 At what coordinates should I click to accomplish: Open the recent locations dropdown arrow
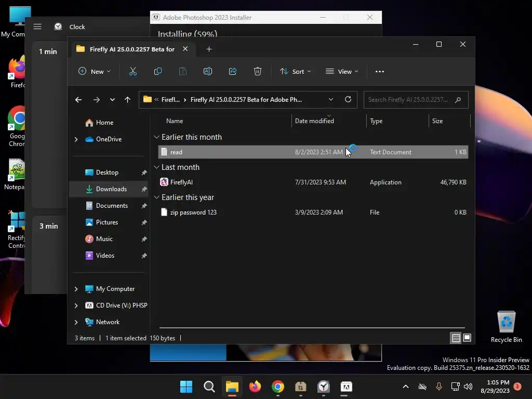(112, 100)
